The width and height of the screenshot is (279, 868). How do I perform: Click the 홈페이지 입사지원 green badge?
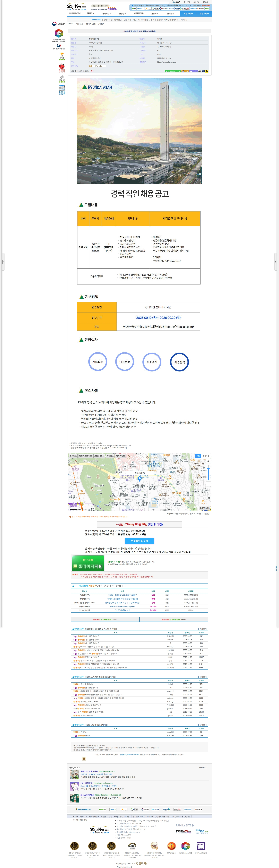173,71
